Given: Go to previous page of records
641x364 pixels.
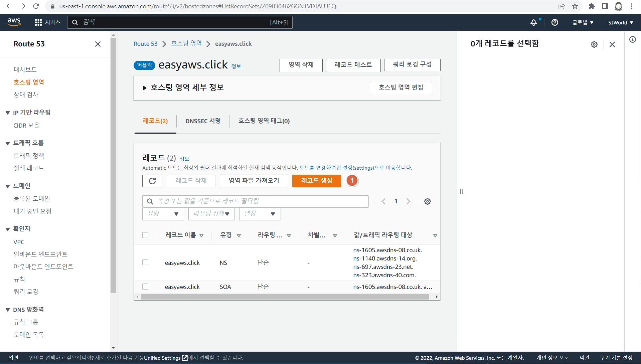Looking at the screenshot, I should coord(383,201).
